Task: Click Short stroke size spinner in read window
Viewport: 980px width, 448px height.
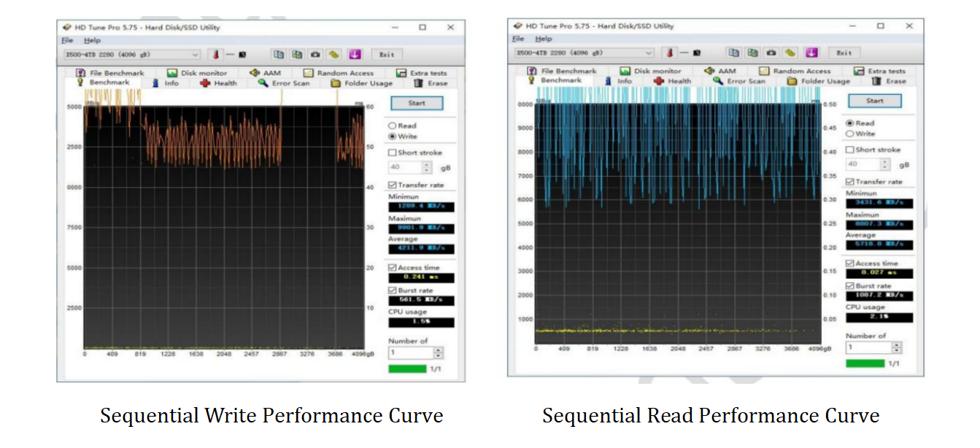Action: click(x=885, y=165)
